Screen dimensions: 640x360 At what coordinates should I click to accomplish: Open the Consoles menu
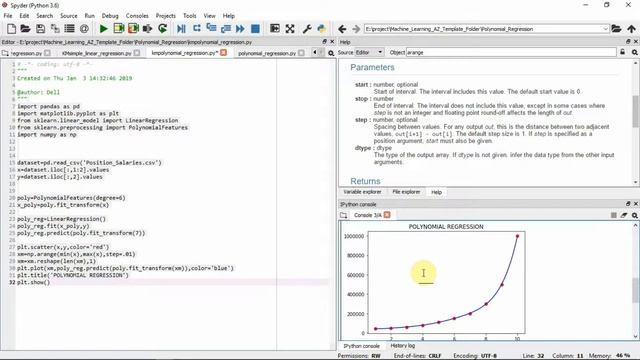(x=137, y=16)
